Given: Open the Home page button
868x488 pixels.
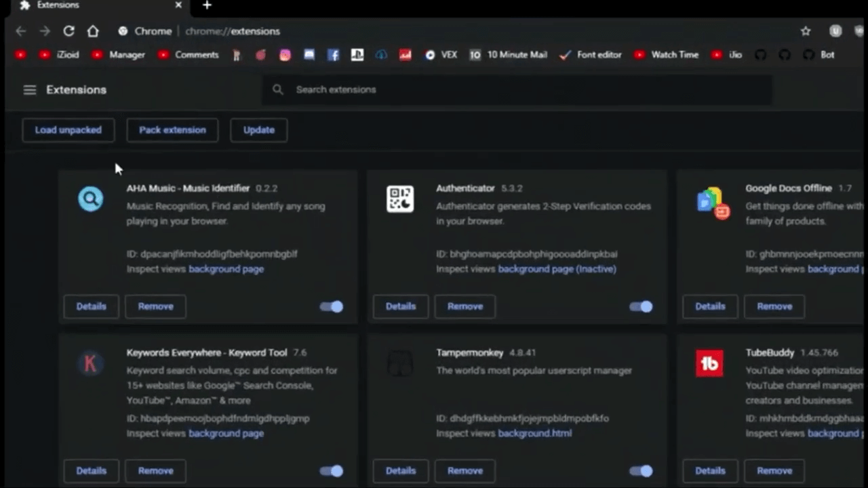Looking at the screenshot, I should point(93,31).
